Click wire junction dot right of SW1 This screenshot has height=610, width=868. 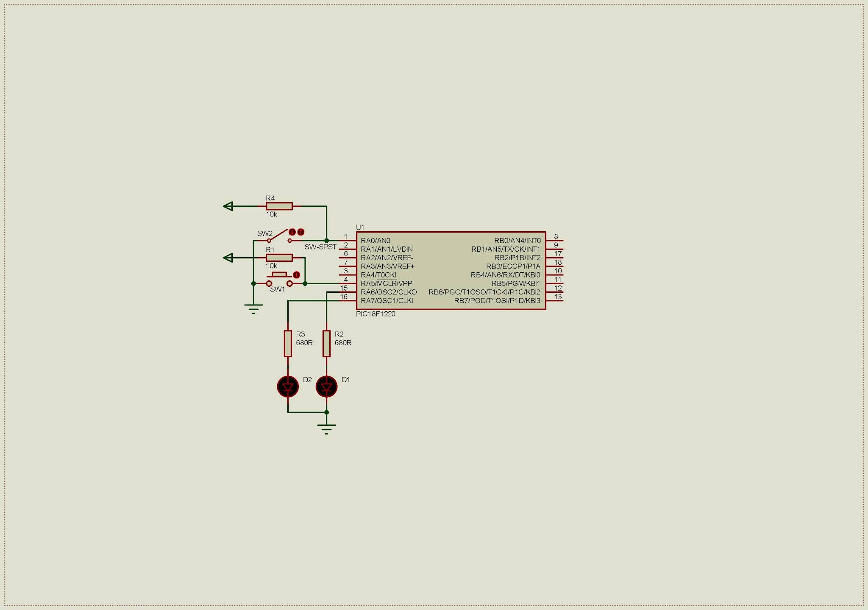305,283
